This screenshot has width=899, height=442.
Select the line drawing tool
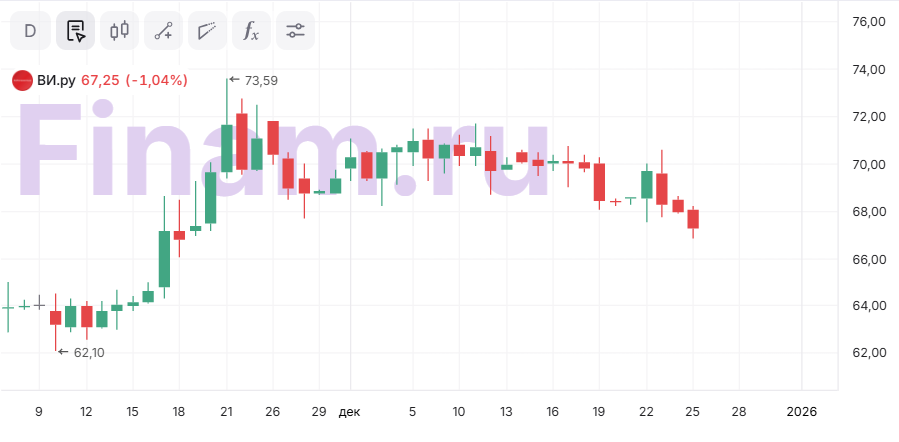(x=163, y=31)
